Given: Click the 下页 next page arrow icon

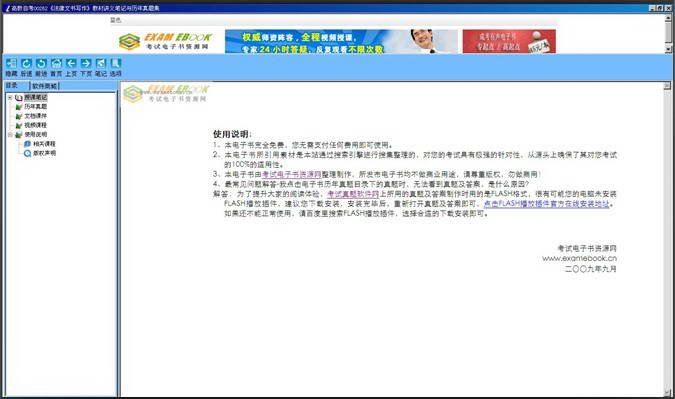Looking at the screenshot, I should [x=86, y=64].
